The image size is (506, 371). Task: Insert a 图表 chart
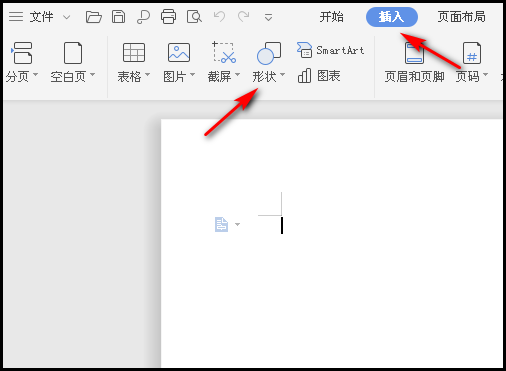(x=319, y=76)
